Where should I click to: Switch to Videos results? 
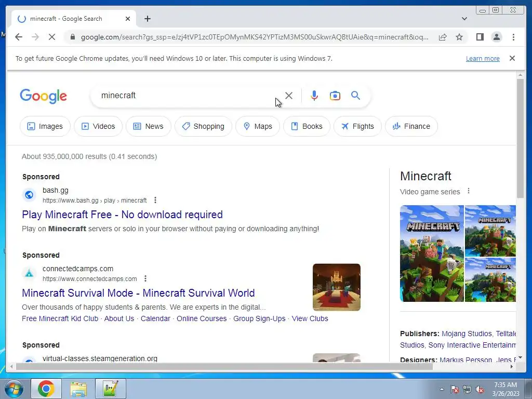click(98, 126)
